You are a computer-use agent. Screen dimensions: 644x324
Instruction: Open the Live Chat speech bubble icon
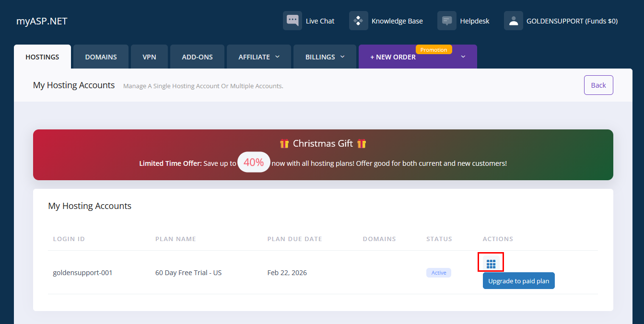292,21
